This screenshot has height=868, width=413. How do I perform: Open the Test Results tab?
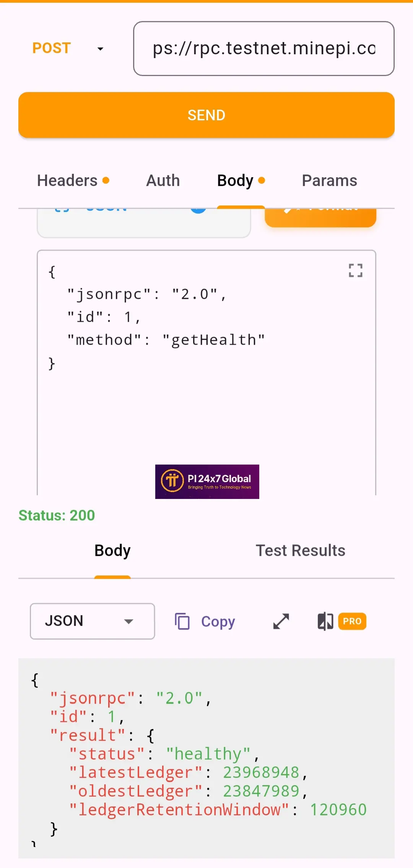tap(301, 551)
